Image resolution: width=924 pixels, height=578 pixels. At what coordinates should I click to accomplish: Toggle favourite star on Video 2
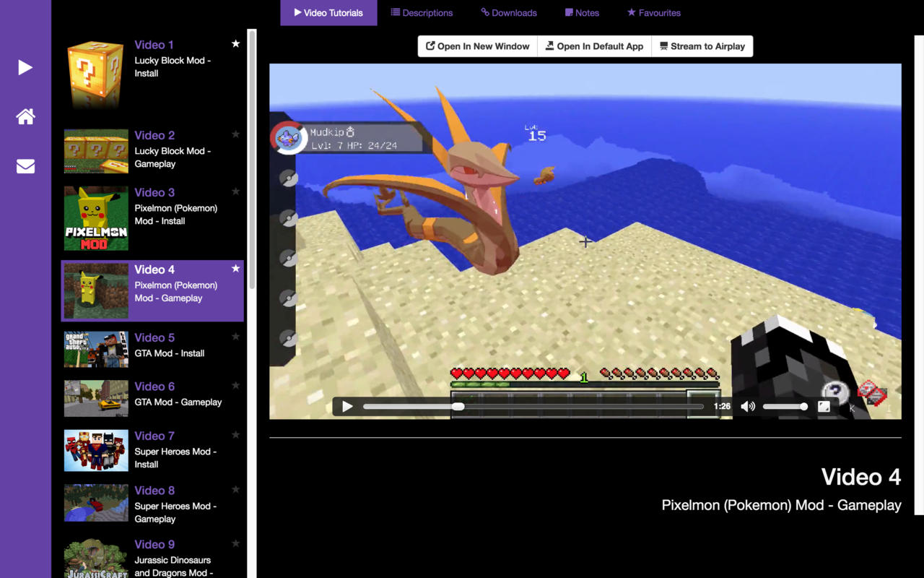(235, 134)
